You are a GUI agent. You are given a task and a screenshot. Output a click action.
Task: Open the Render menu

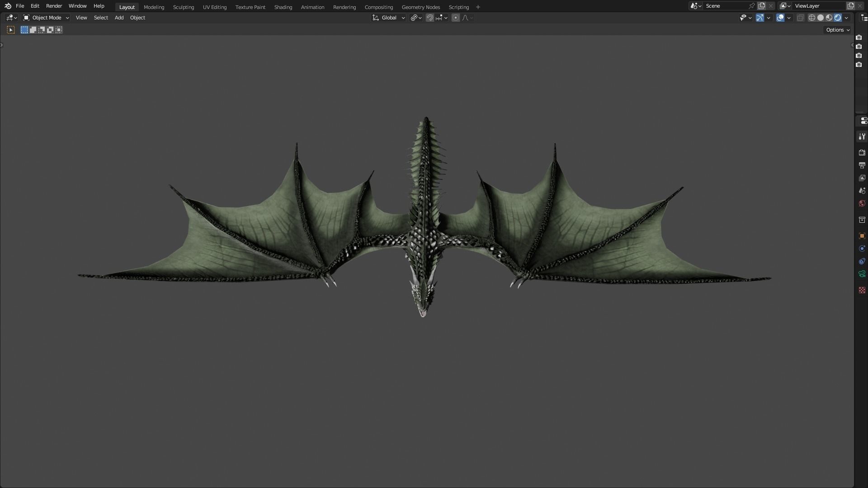pos(54,6)
